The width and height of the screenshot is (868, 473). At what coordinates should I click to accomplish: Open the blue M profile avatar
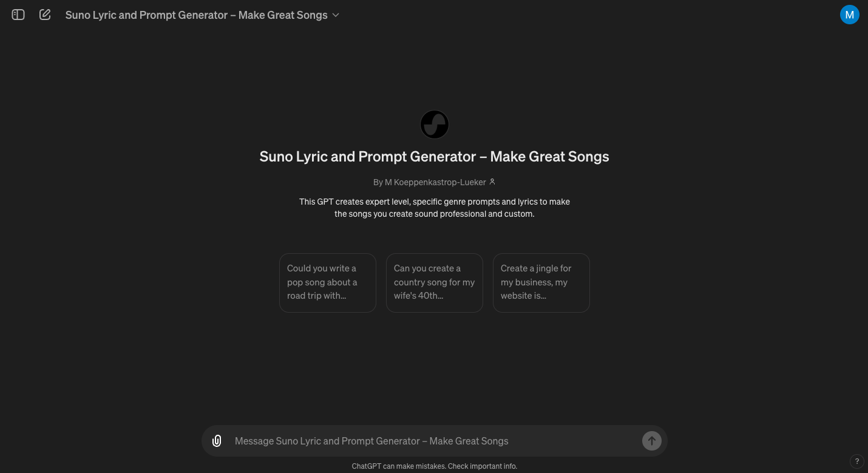(850, 15)
